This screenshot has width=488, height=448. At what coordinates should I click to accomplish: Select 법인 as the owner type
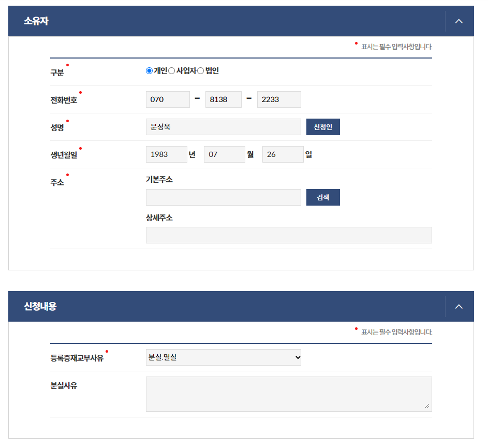point(200,70)
